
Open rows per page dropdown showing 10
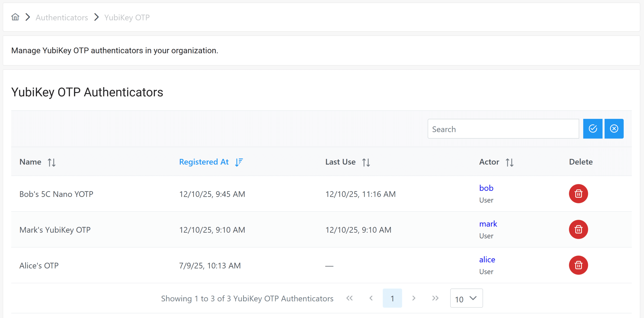466,298
